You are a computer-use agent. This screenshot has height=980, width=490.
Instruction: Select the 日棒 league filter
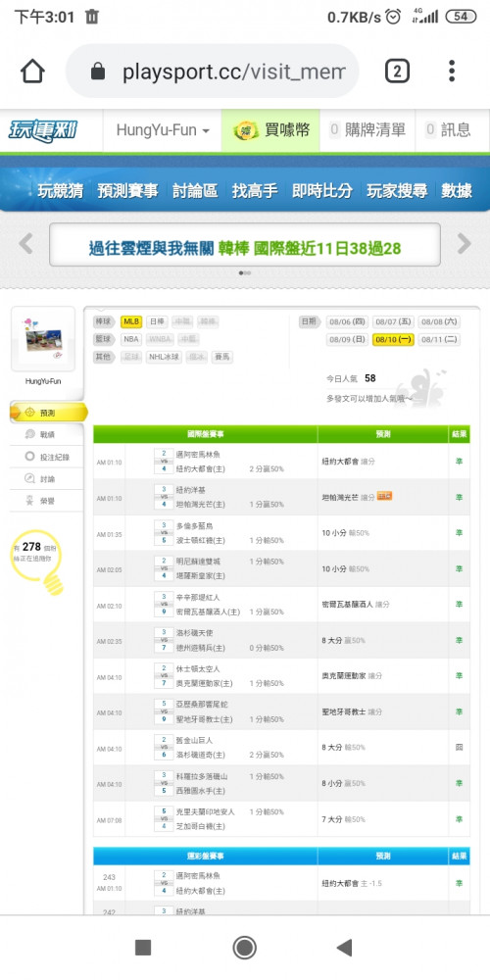click(157, 321)
